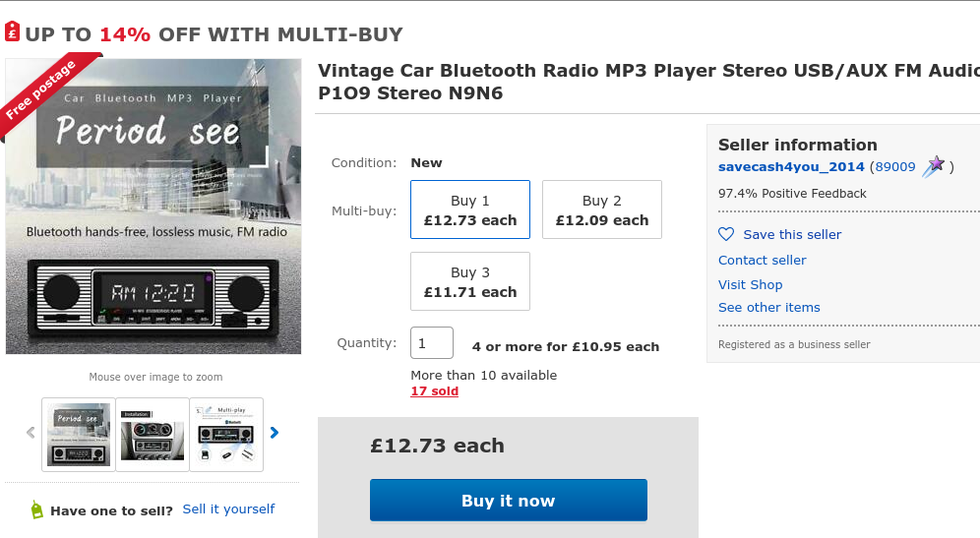Click the seller's purple shooting star badge

tap(934, 166)
